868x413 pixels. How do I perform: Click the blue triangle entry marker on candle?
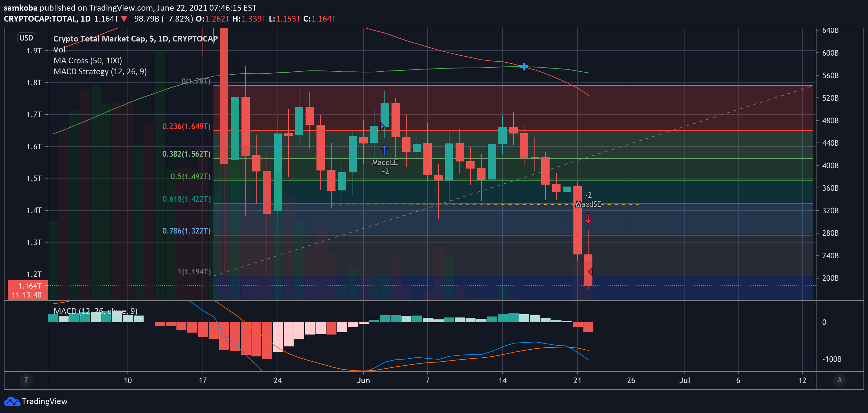point(382,126)
